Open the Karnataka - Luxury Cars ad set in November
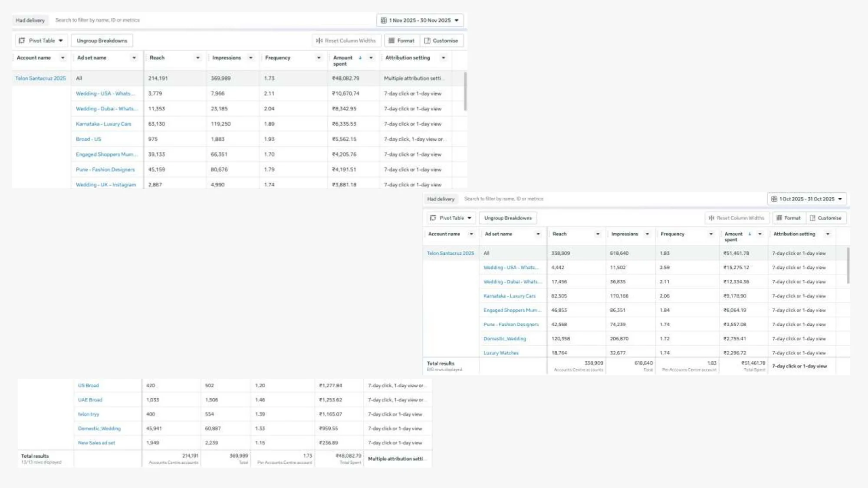868x488 pixels. pyautogui.click(x=103, y=124)
